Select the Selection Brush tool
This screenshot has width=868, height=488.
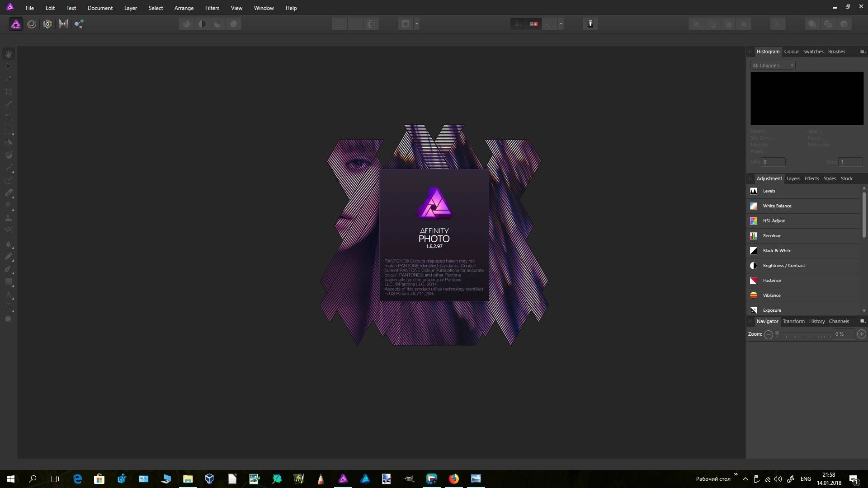[x=9, y=104]
